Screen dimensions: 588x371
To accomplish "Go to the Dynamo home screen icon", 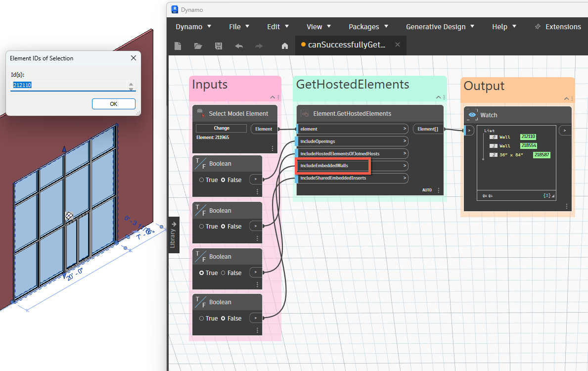I will 285,46.
